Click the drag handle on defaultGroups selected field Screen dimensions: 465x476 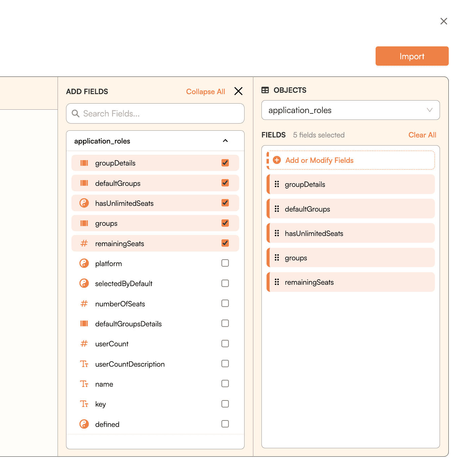[x=277, y=209]
